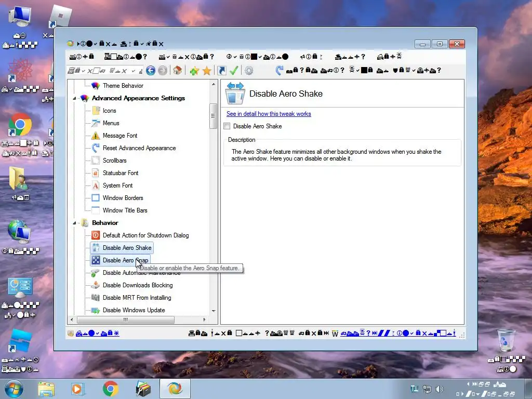Select Window Borders entry

[123, 198]
